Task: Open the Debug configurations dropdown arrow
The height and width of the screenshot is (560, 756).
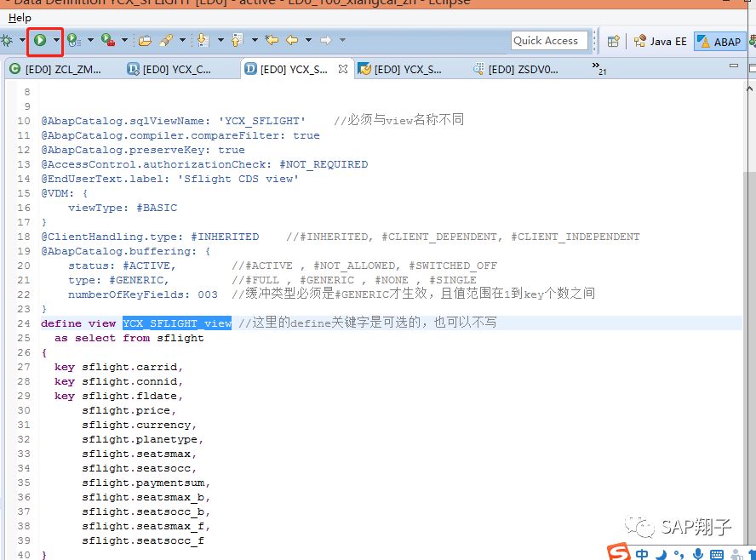Action: tap(22, 40)
